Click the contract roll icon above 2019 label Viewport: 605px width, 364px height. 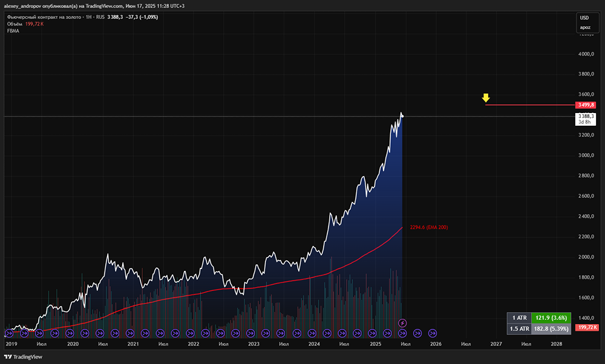tap(9, 333)
